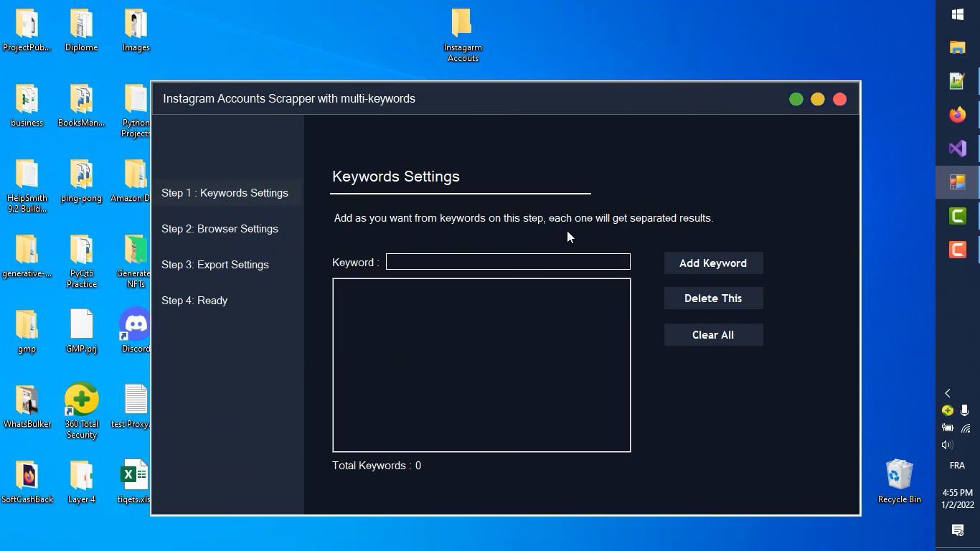Select the SoftCashBack desktop folder
The image size is (980, 551).
pyautogui.click(x=27, y=482)
